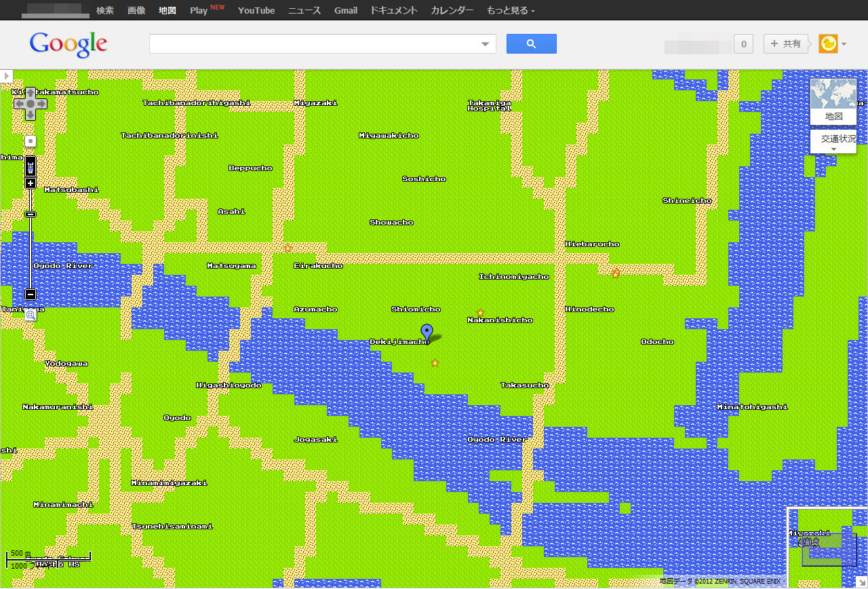This screenshot has width=868, height=589.
Task: Click the Takamiya Hospital map label
Action: 490,106
